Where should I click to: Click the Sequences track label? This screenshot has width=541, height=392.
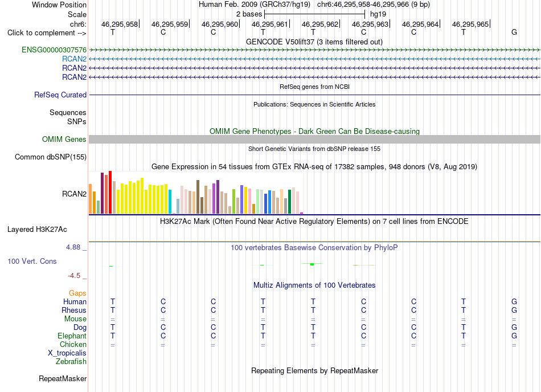click(x=68, y=112)
